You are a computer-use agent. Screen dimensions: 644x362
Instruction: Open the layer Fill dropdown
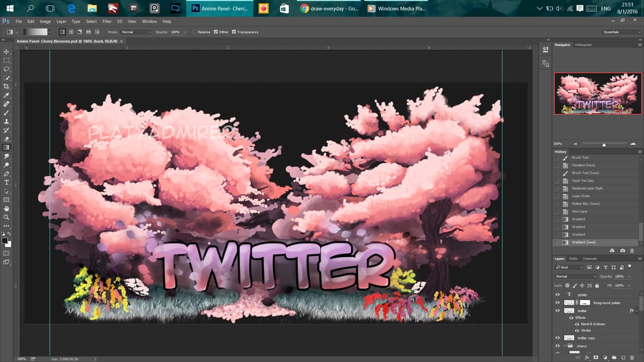coord(629,285)
